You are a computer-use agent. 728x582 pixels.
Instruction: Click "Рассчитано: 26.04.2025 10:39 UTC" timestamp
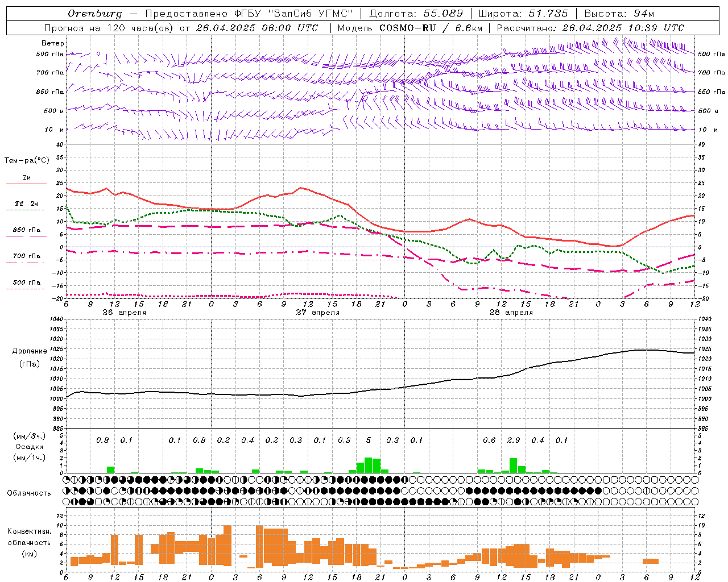590,28
